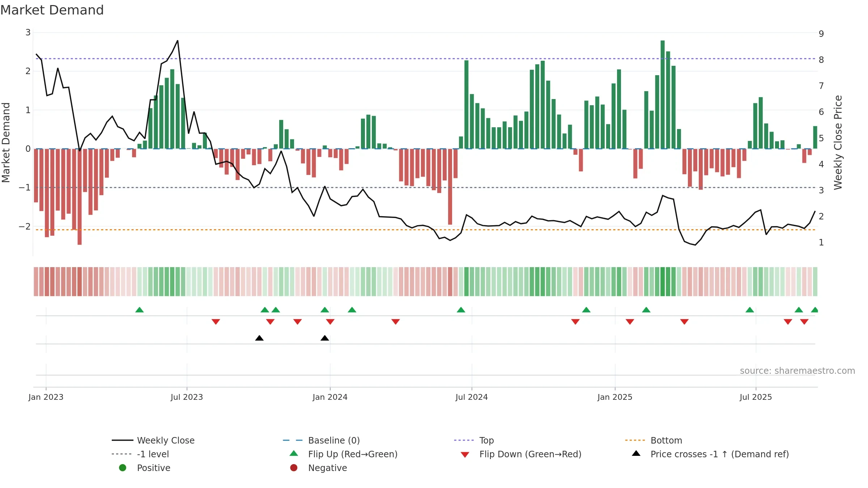The width and height of the screenshot is (868, 488).
Task: Click the source: sharemaestro.com text
Action: point(797,371)
